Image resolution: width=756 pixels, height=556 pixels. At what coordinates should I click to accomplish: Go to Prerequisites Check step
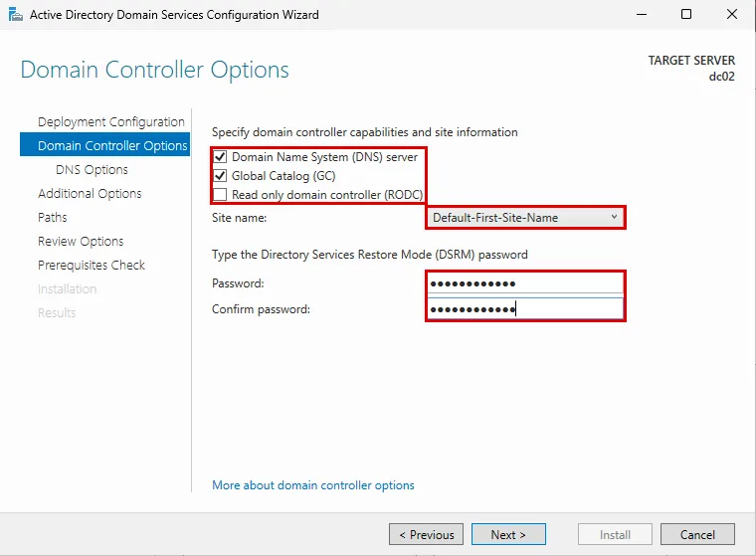92,266
